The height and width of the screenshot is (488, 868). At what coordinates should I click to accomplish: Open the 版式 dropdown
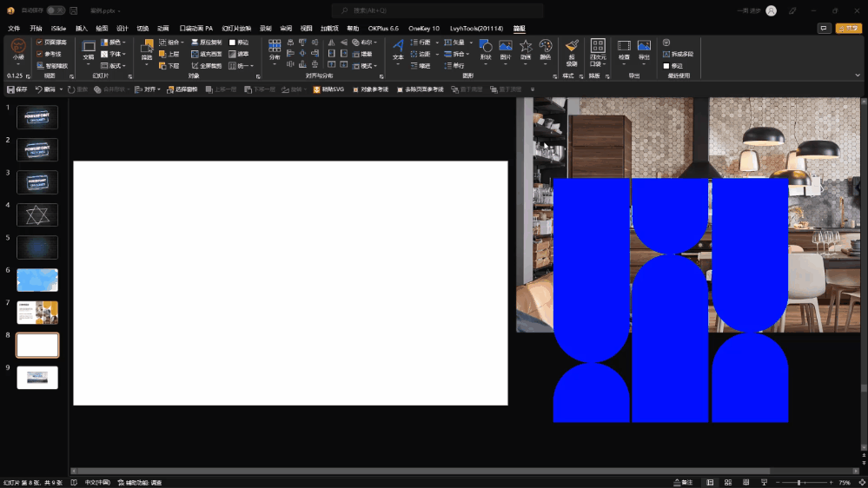[x=114, y=65]
